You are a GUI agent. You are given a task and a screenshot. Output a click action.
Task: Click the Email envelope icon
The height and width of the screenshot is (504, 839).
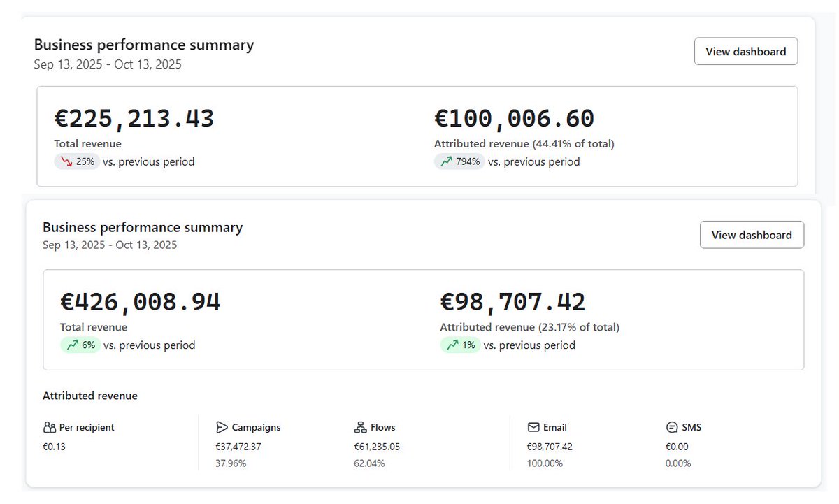point(533,427)
